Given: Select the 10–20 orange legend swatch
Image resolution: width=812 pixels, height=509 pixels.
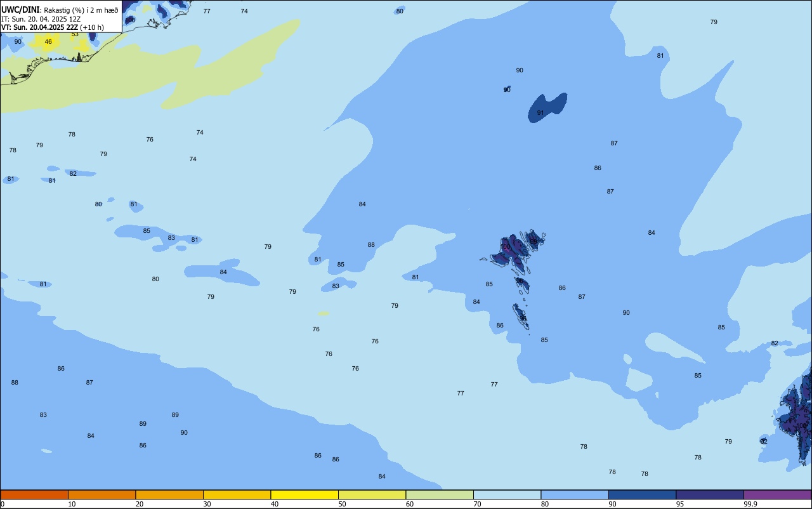Looking at the screenshot, I should (x=101, y=494).
